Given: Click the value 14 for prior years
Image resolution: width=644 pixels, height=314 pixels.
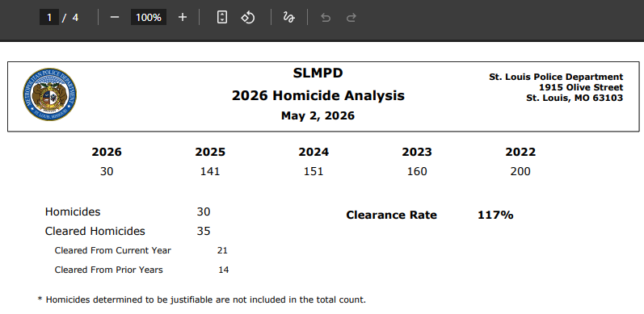Looking at the screenshot, I should point(224,270).
